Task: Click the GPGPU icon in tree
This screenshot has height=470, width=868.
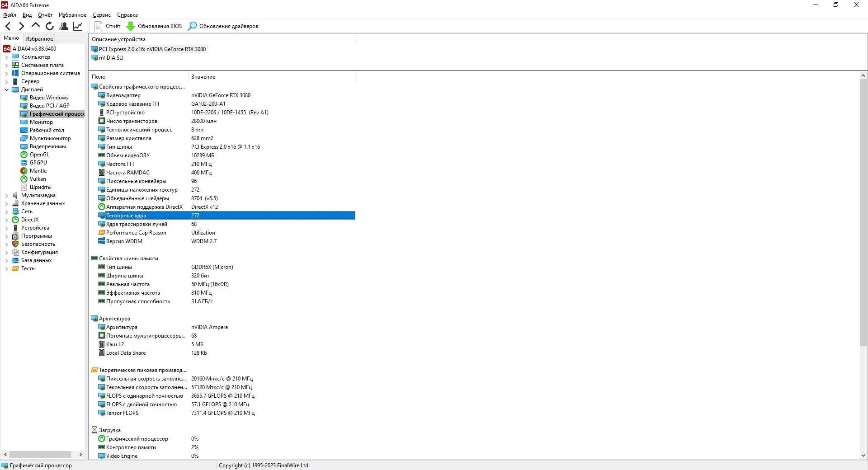Action: click(24, 163)
